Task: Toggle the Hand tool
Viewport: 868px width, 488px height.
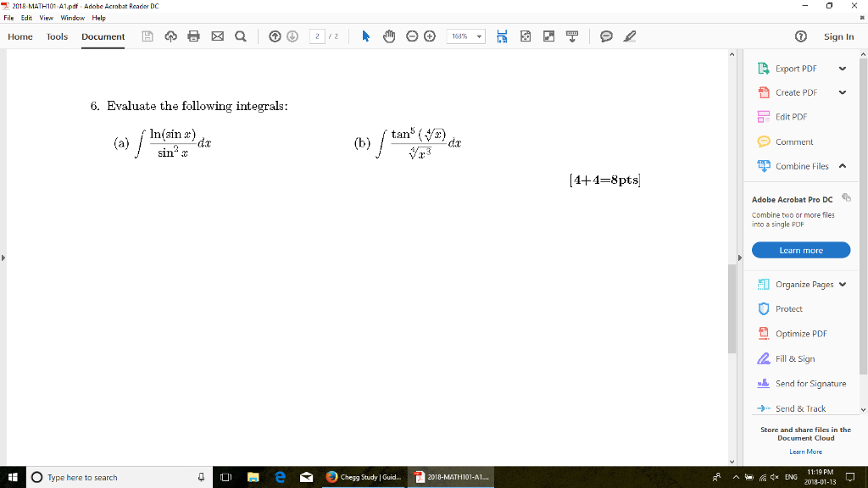Action: 389,36
